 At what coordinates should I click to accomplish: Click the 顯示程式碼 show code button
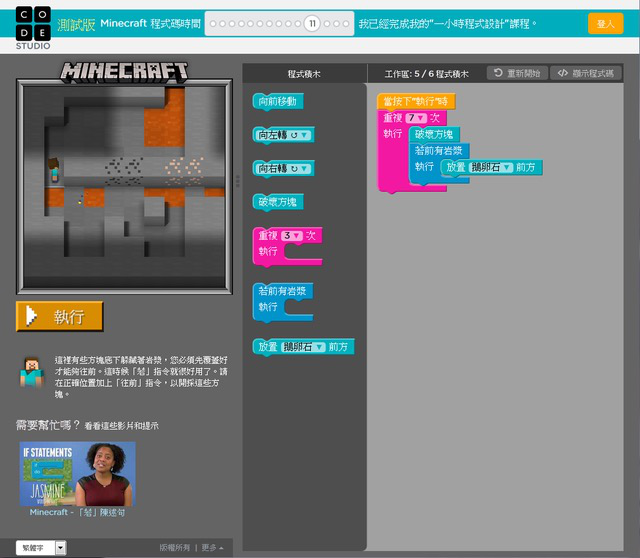click(586, 73)
